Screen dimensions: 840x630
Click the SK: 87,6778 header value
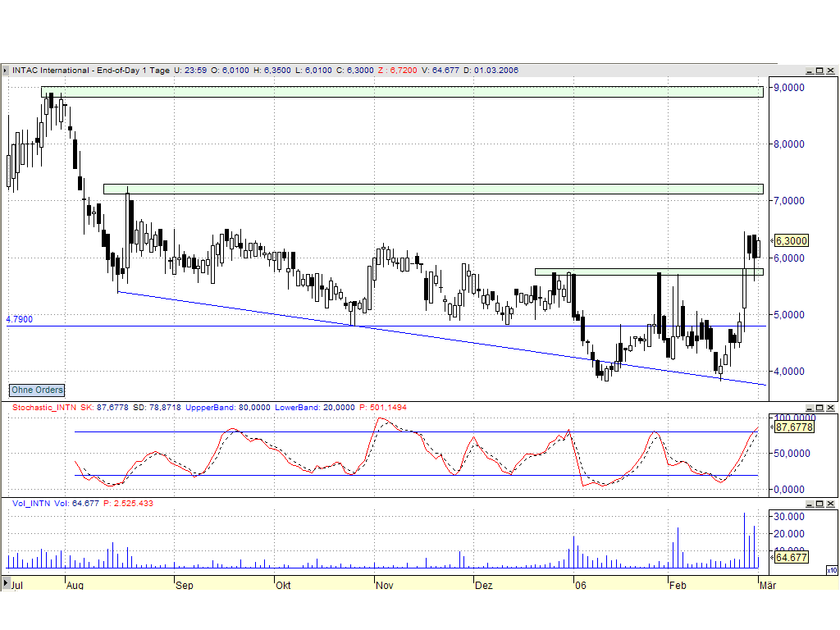(x=104, y=407)
